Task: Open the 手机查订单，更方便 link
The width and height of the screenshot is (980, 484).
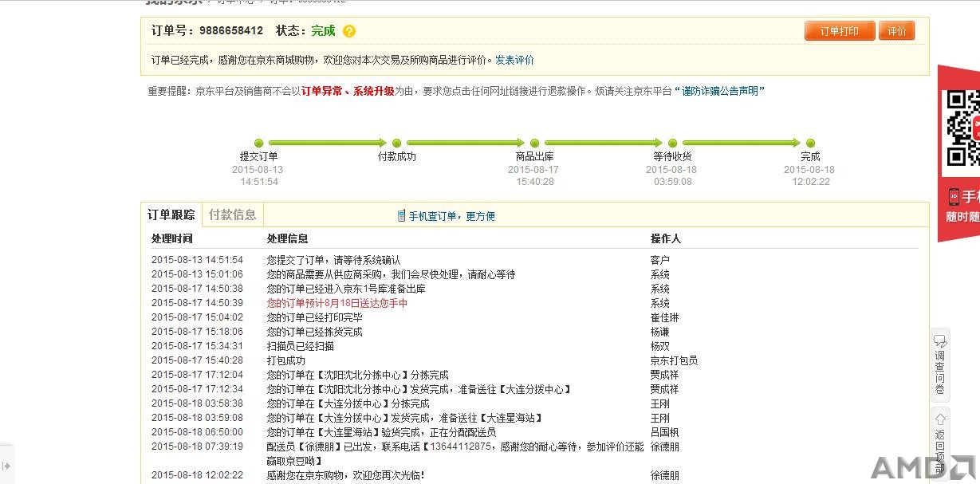Action: (x=452, y=216)
